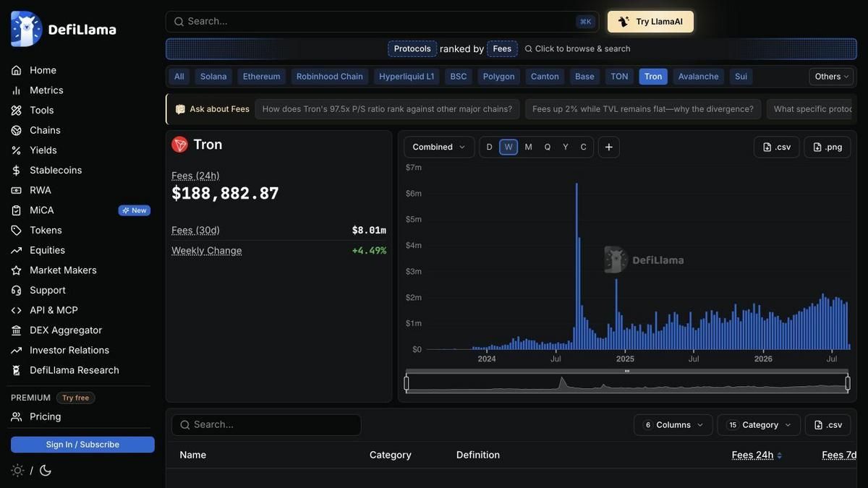This screenshot has width=868, height=488.
Task: Click Sign In / Subscribe button
Action: pyautogui.click(x=82, y=445)
